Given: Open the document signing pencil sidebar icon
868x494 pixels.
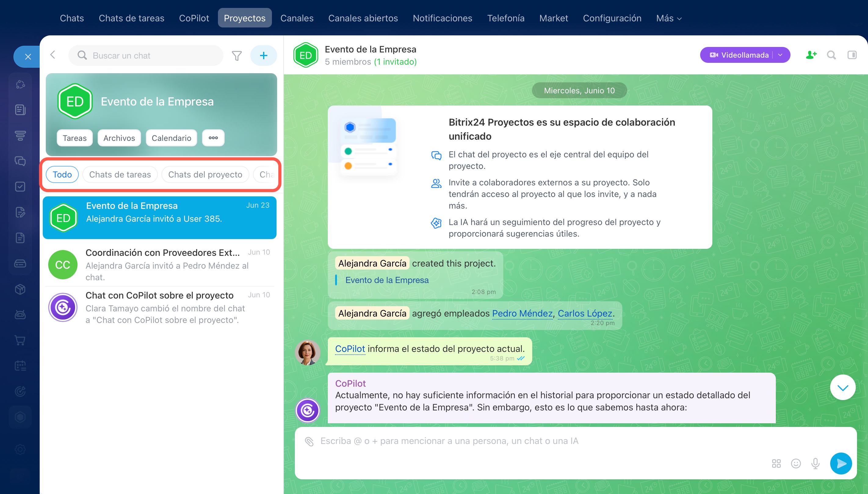Looking at the screenshot, I should 20,212.
